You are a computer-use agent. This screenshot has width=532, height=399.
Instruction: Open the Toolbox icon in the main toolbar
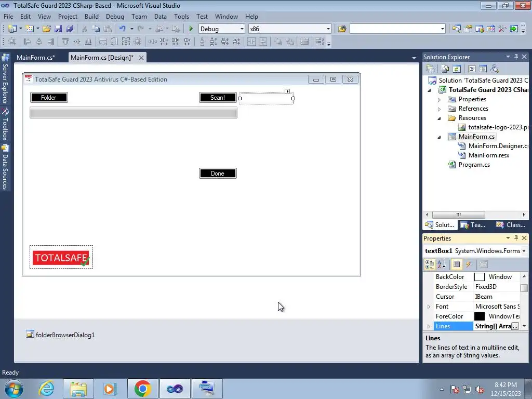(x=502, y=29)
